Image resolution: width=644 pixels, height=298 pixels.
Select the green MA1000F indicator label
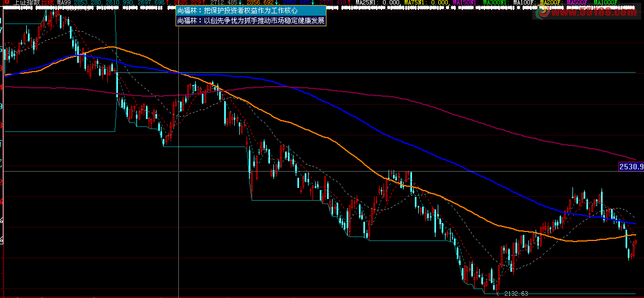click(x=607, y=2)
